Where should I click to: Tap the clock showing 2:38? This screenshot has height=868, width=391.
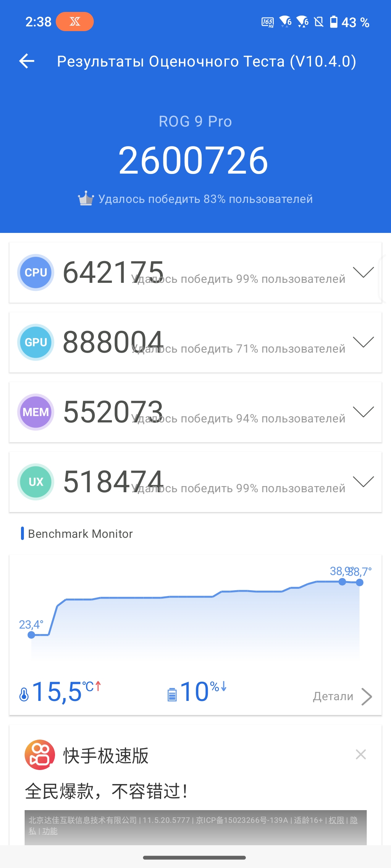[38, 22]
